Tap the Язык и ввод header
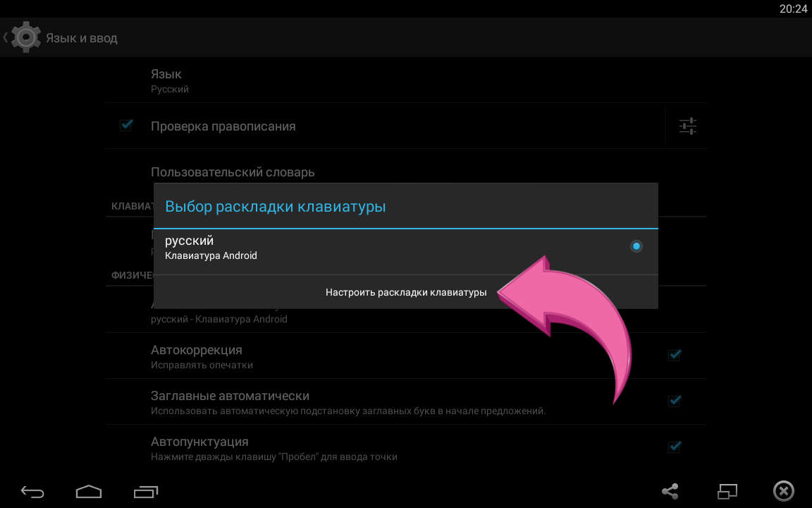This screenshot has width=812, height=508. [82, 37]
